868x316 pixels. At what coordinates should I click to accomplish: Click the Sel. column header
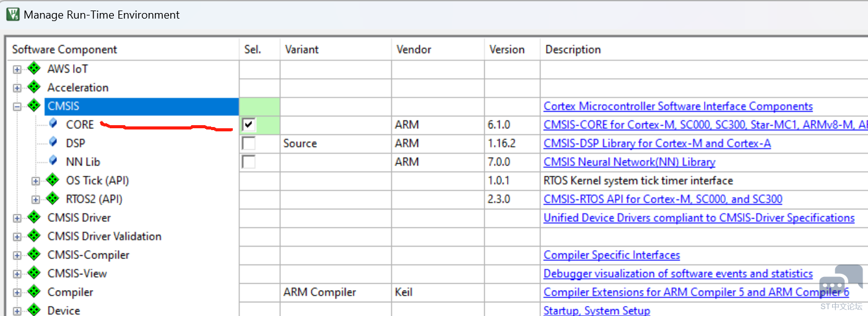tap(259, 50)
